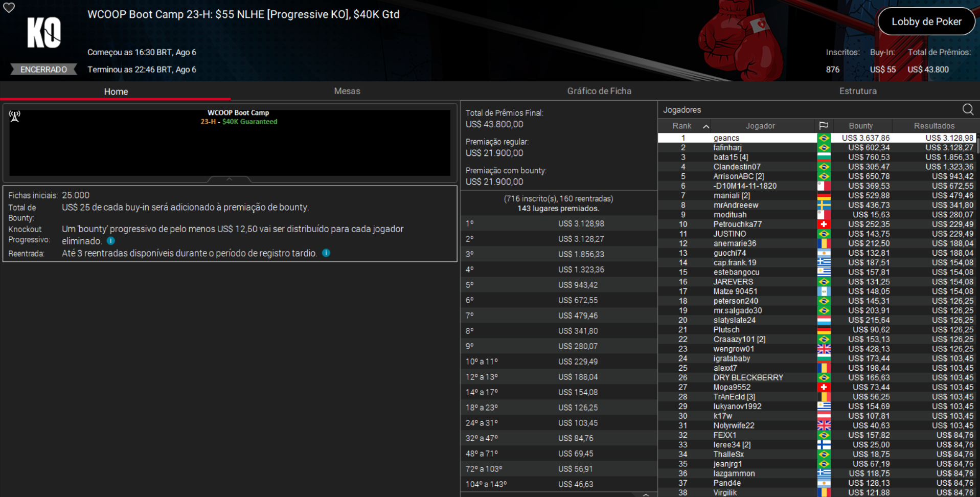Click 104º a 143º prize row
This screenshot has height=497, width=980.
tap(559, 484)
